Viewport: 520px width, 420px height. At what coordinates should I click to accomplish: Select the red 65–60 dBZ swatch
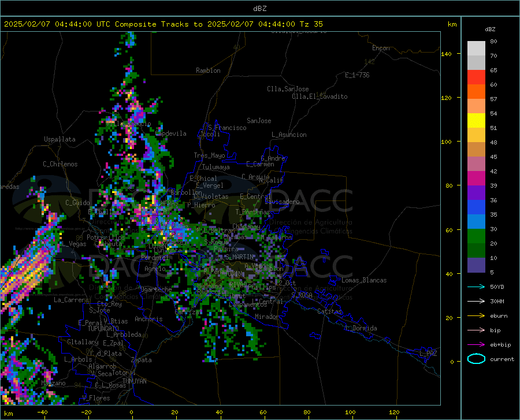pyautogui.click(x=476, y=77)
